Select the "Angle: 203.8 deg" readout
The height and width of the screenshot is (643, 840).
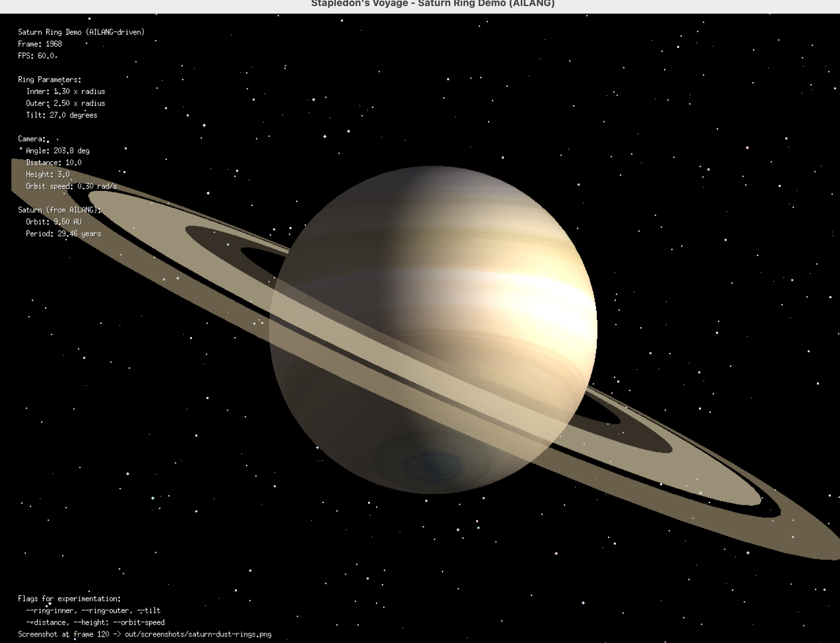pyautogui.click(x=58, y=151)
